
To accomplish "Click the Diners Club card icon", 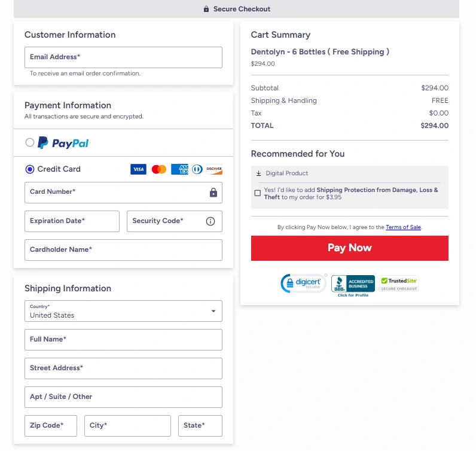I will 197,169.
